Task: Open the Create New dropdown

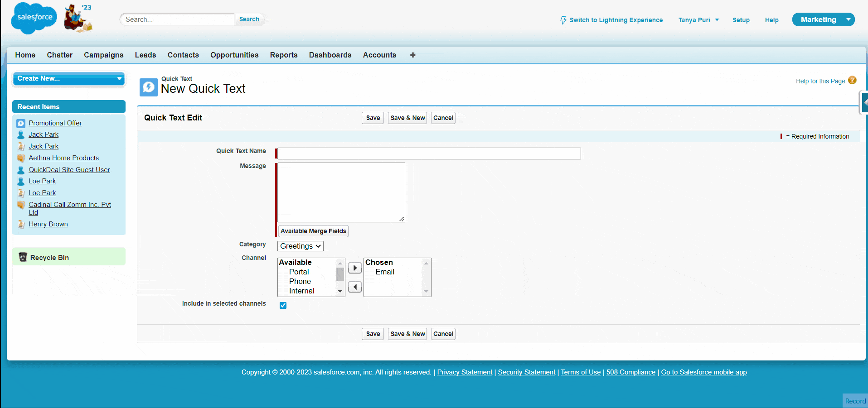Action: coord(68,78)
